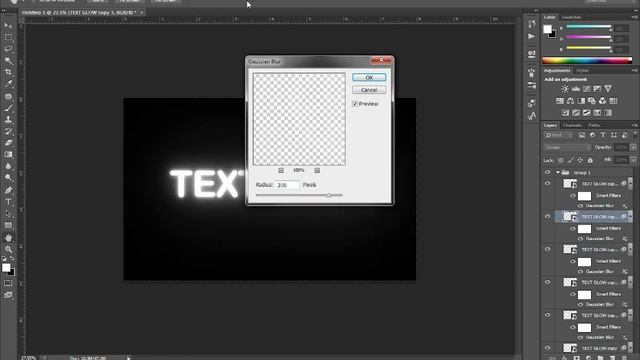
Task: Filter layers by type layers
Action: coord(603,135)
